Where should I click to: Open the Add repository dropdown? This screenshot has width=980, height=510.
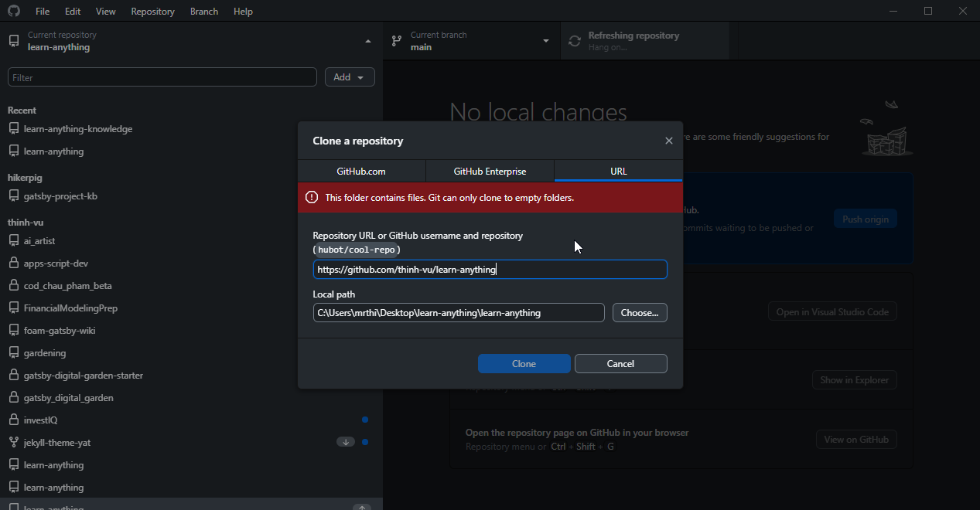[x=350, y=76]
